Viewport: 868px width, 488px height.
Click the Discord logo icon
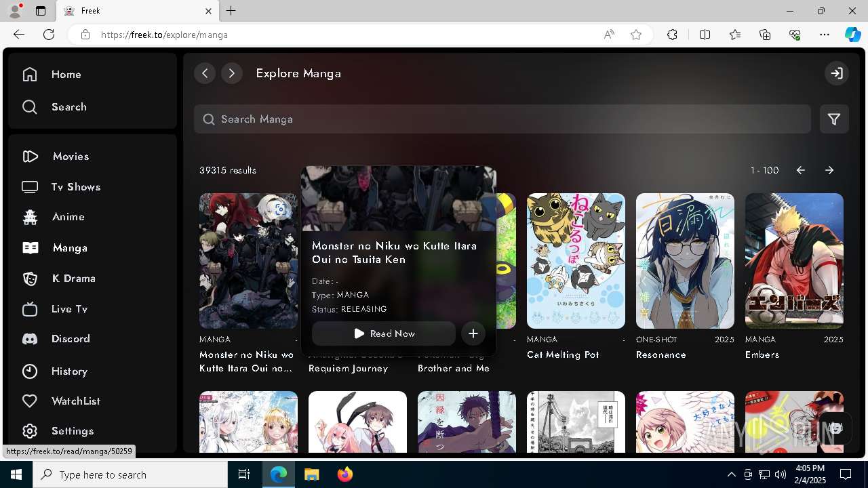30,339
